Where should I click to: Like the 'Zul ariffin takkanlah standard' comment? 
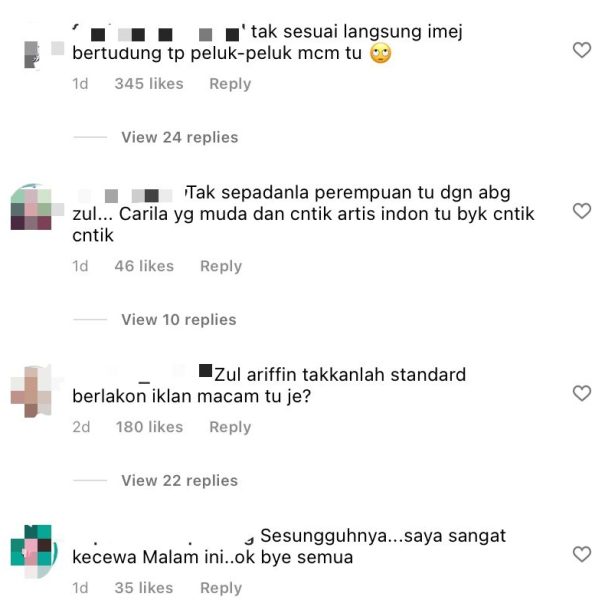[581, 394]
